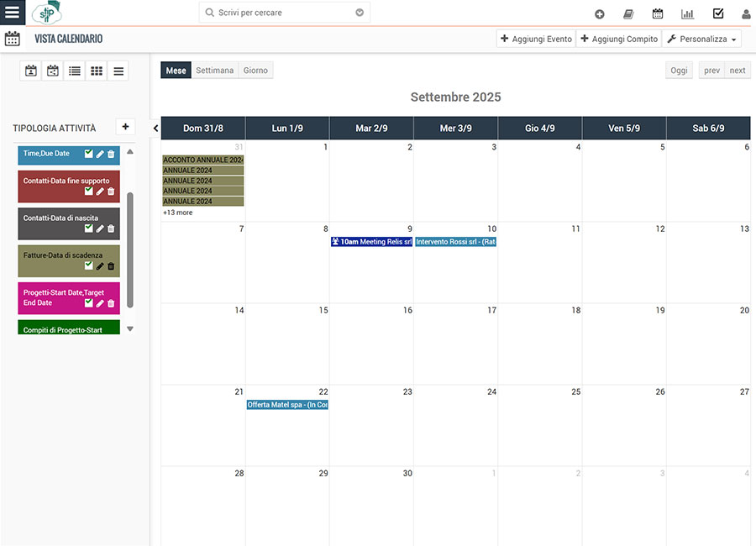Switch to the Settimana view tab
The width and height of the screenshot is (756, 546).
click(x=214, y=71)
